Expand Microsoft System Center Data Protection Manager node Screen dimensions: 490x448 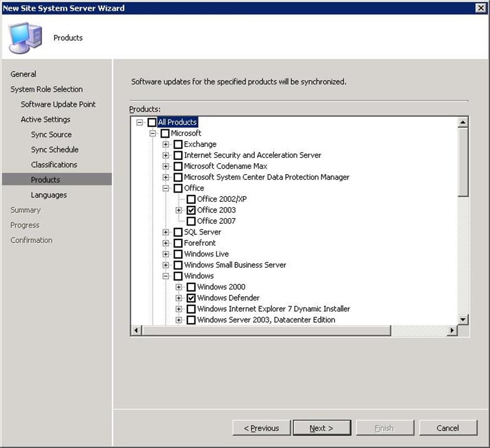(x=166, y=177)
